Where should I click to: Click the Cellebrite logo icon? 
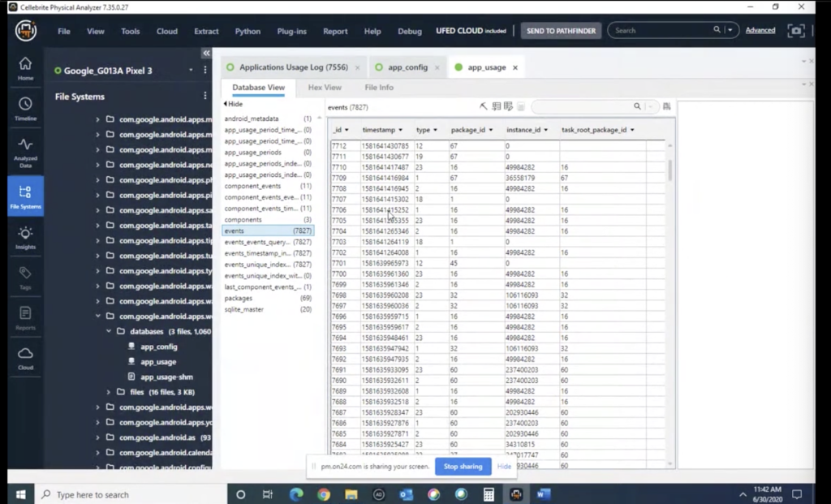click(x=25, y=31)
